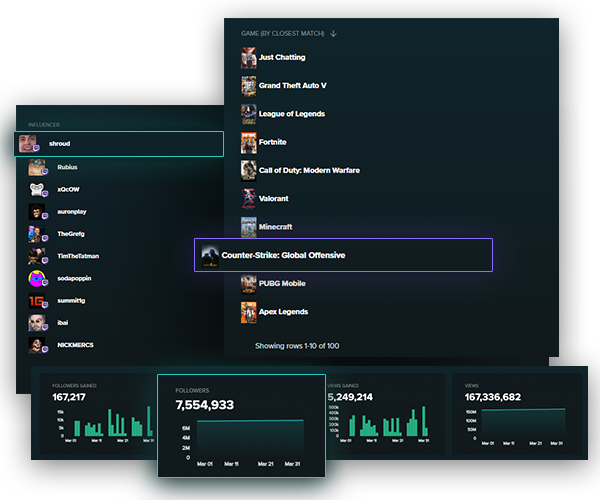Click the Grand Theft Auto V thumbnail
Screen dimensions: 600x500
(249, 86)
